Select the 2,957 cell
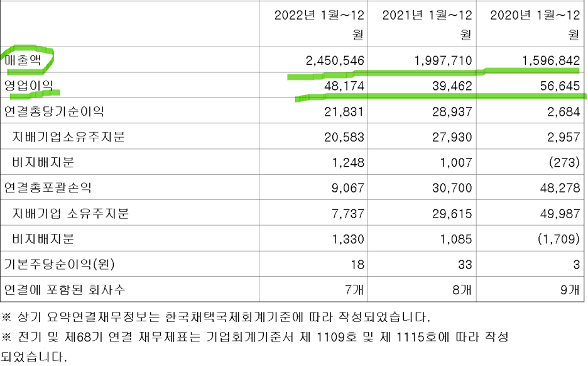 click(x=563, y=137)
